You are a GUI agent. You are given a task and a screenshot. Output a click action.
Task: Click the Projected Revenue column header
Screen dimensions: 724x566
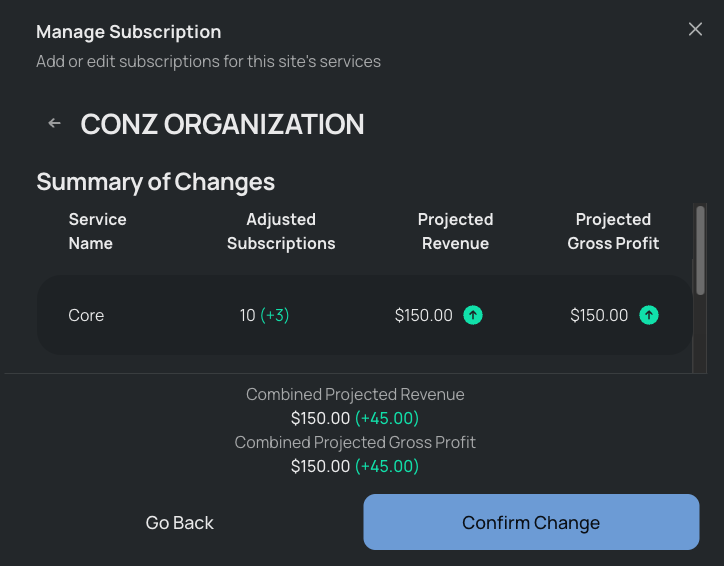click(455, 231)
